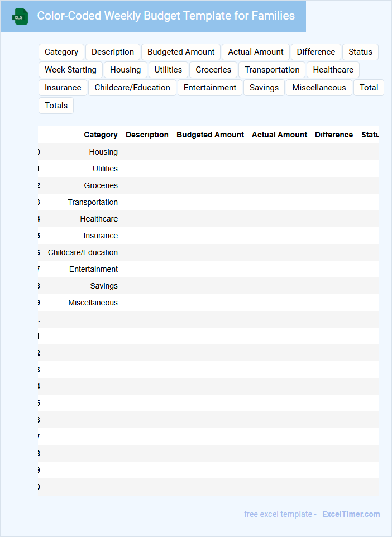Click the Miscellaneous table row cell
The width and height of the screenshot is (392, 537).
click(x=93, y=303)
